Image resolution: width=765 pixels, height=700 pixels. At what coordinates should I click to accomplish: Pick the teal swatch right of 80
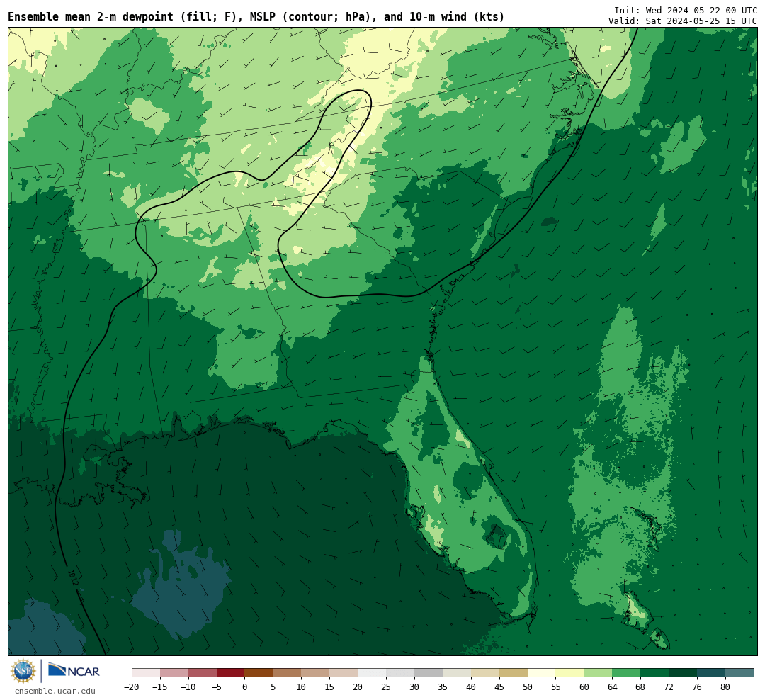[739, 673]
